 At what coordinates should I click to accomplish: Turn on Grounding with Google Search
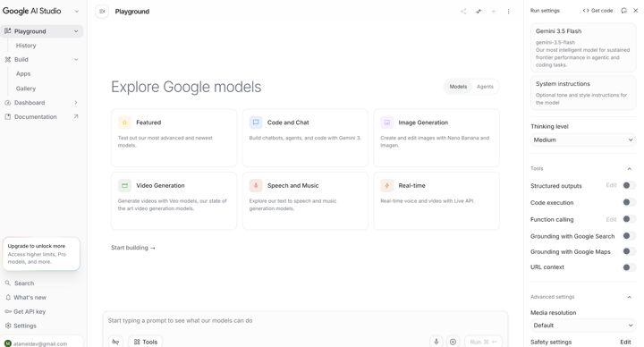click(629, 236)
